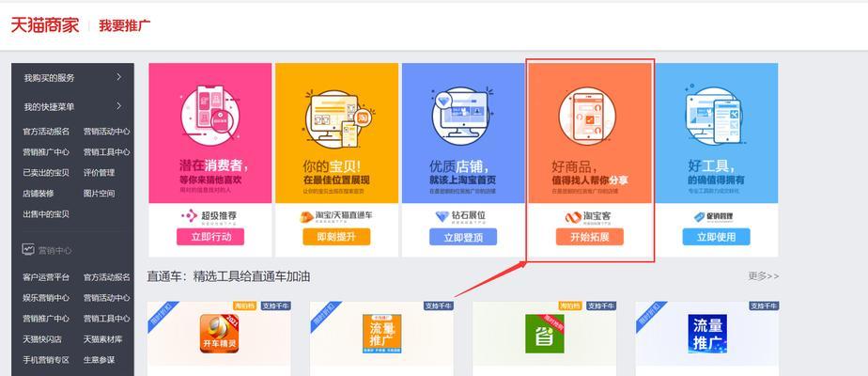
Task: Click the 即刻提升 button
Action: click(x=336, y=237)
